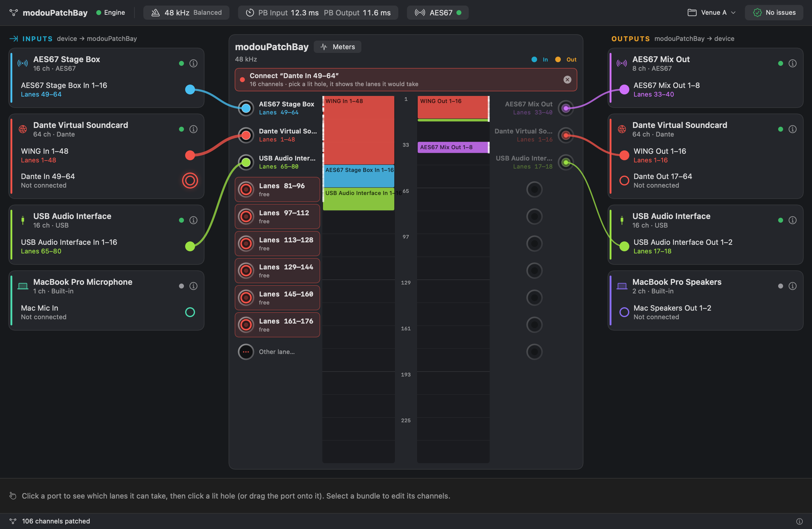This screenshot has height=529, width=812.
Task: Click the USB Audio Inter… output jack, Lanes 17–18
Action: tap(566, 162)
